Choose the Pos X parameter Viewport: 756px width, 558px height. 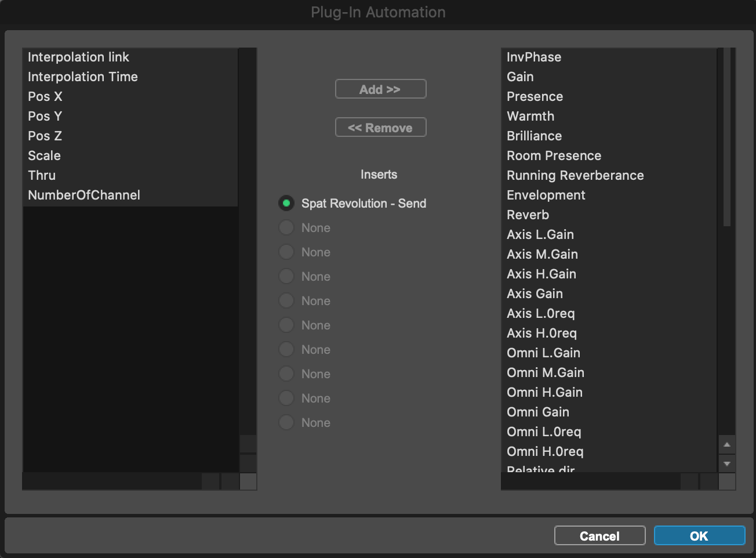45,96
